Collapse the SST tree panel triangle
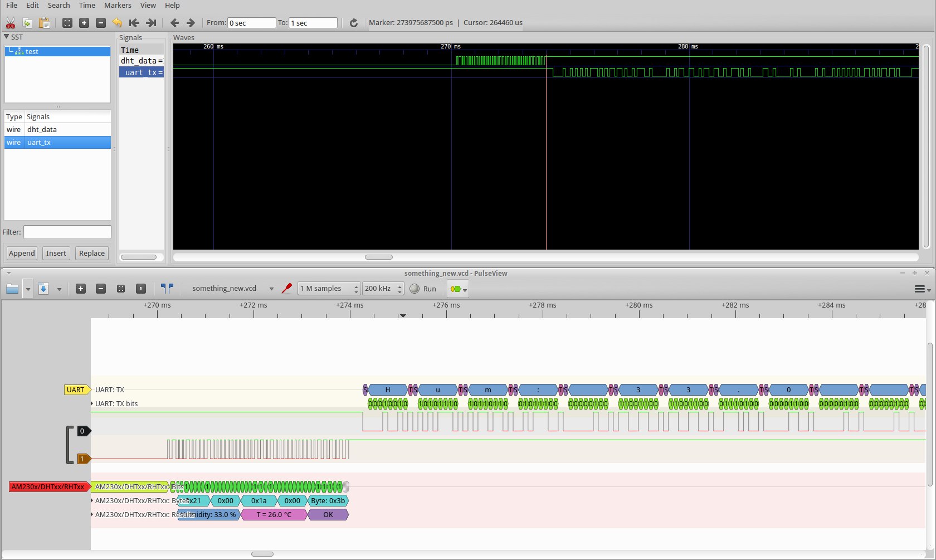Viewport: 936px width, 560px height. [x=7, y=37]
